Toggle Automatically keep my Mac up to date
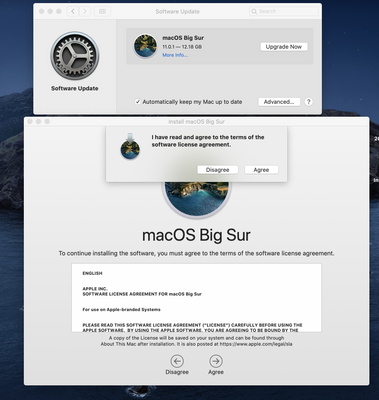This screenshot has width=379, height=400. (137, 102)
